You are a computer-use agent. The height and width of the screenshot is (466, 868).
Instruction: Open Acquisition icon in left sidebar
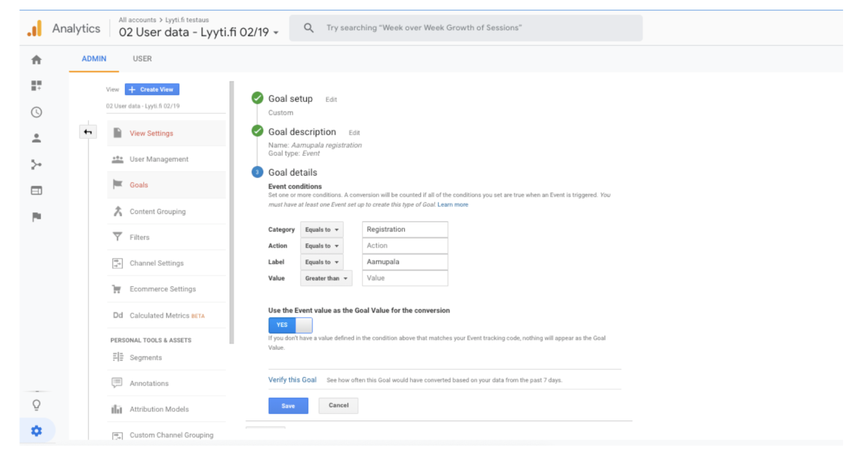coord(37,165)
